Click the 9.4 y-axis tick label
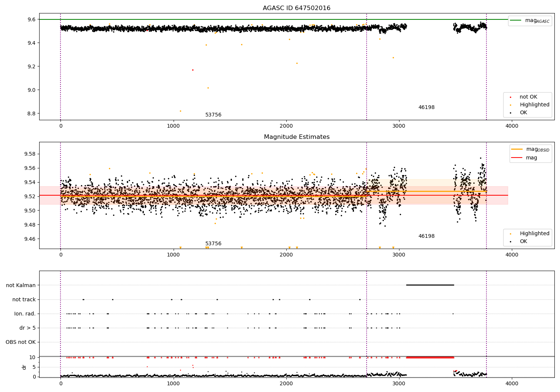The width and height of the screenshot is (560, 392). (31, 43)
